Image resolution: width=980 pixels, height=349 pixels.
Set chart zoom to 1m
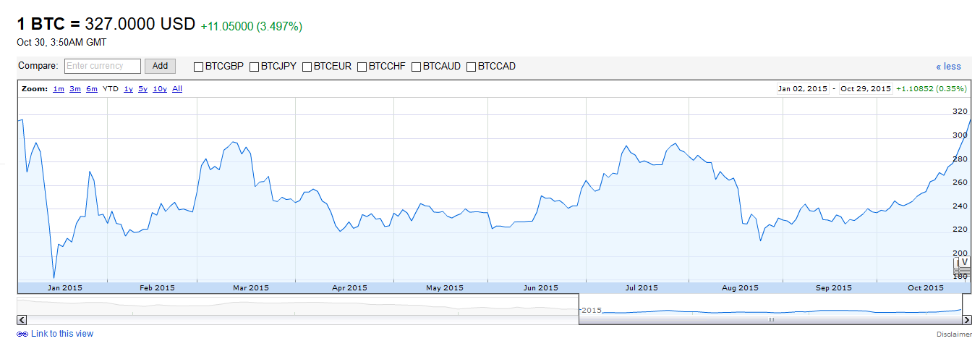point(59,89)
